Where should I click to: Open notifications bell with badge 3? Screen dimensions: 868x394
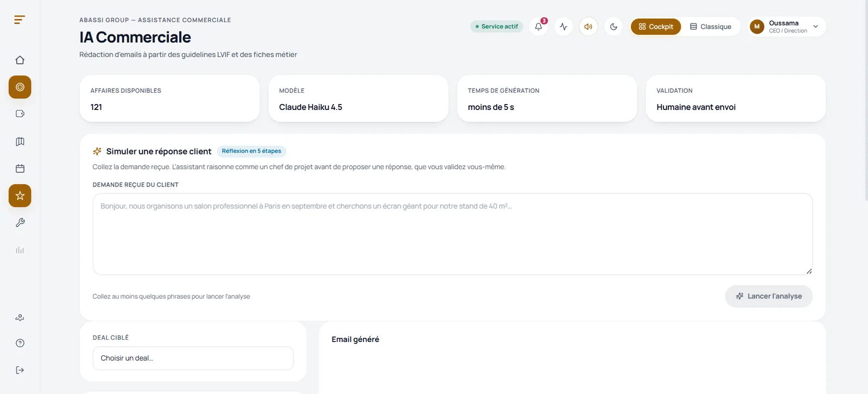coord(539,27)
